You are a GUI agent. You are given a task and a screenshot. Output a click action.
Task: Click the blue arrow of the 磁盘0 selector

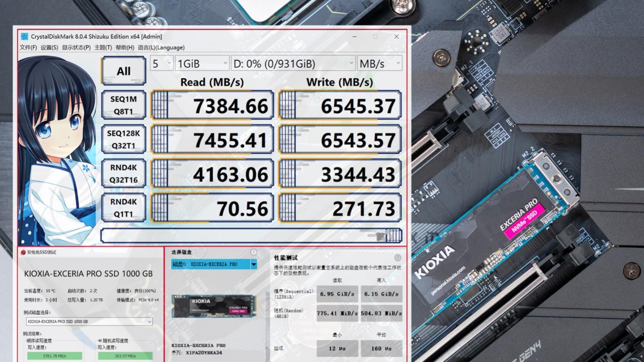254,265
